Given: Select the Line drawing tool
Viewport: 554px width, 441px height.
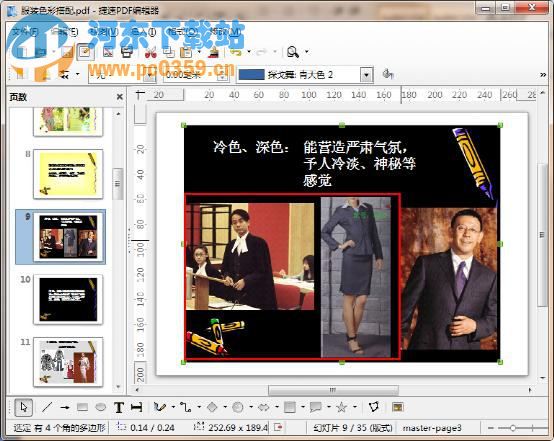Looking at the screenshot, I should [x=47, y=407].
